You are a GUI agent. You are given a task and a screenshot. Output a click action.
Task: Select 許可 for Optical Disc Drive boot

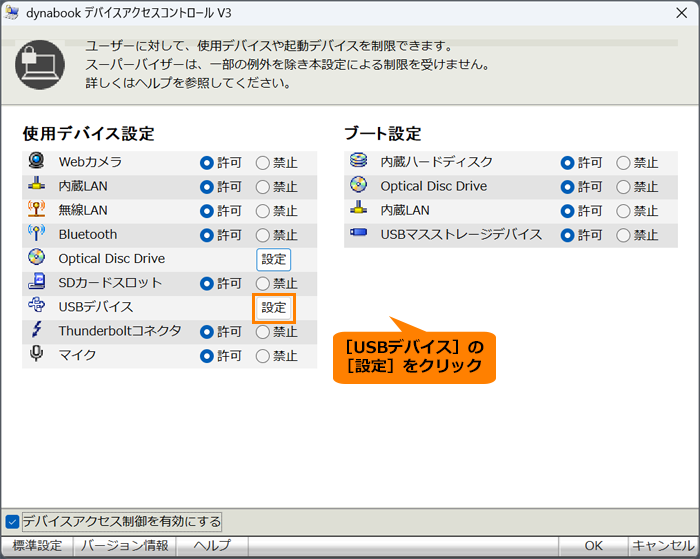tap(567, 187)
